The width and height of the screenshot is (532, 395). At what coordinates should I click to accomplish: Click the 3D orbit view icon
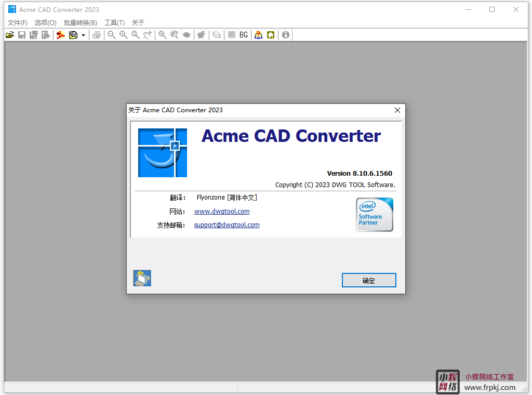coord(187,35)
